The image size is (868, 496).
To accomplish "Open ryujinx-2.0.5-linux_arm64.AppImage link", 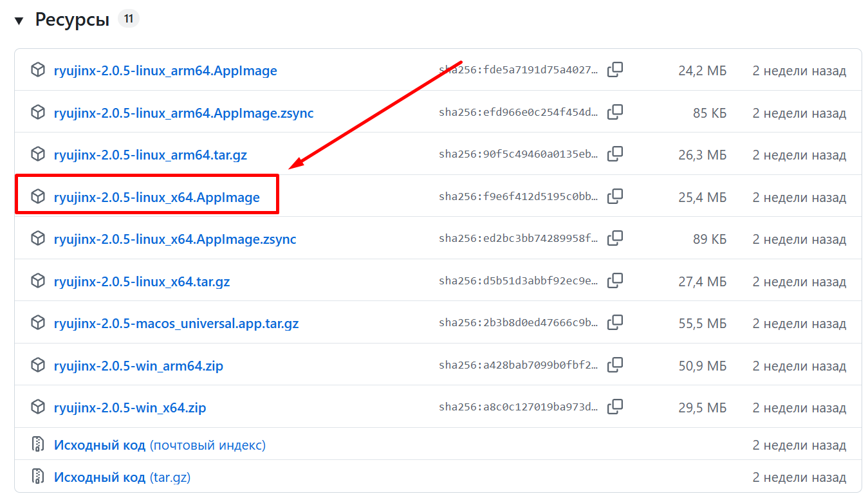I will click(x=165, y=71).
